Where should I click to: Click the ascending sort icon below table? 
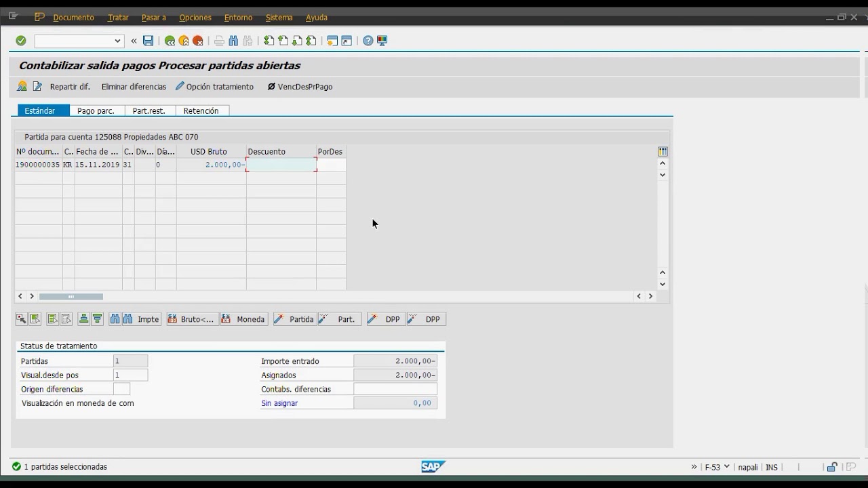coord(83,319)
